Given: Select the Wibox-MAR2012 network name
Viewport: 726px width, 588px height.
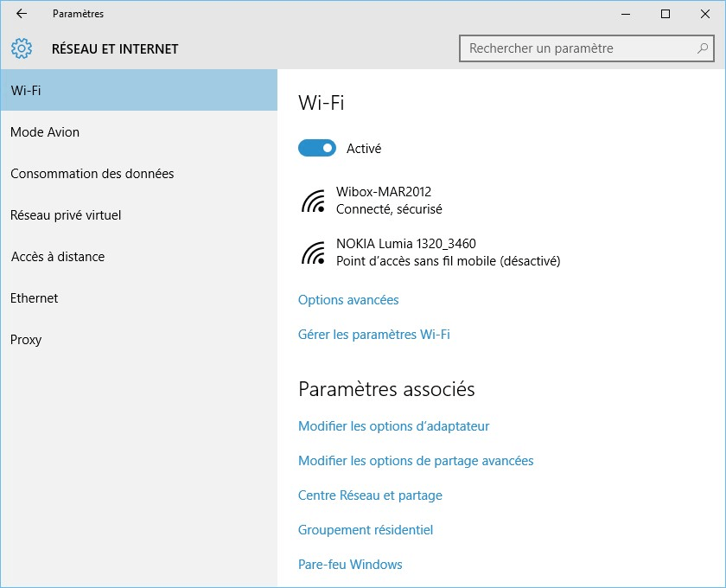Looking at the screenshot, I should tap(384, 191).
